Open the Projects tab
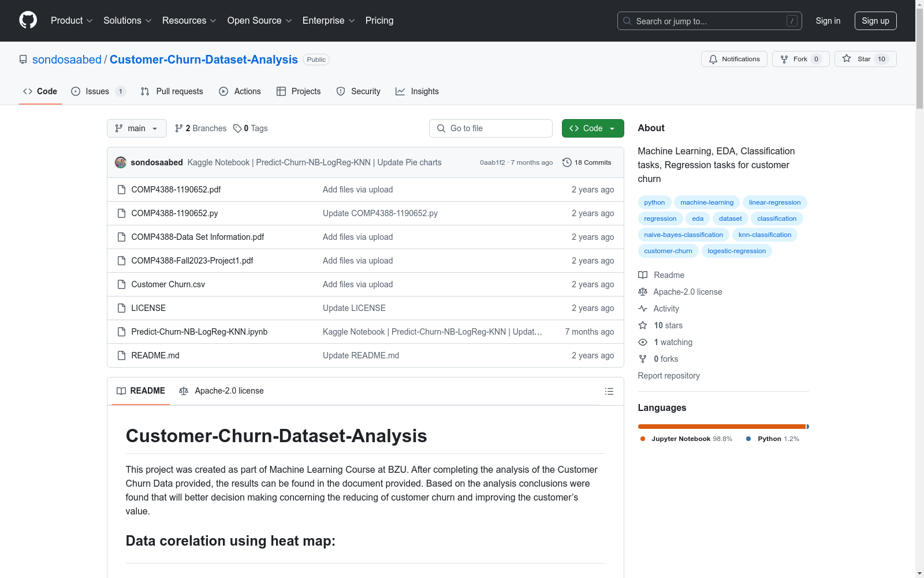Screen dimensions: 924x578 [x=299, y=91]
